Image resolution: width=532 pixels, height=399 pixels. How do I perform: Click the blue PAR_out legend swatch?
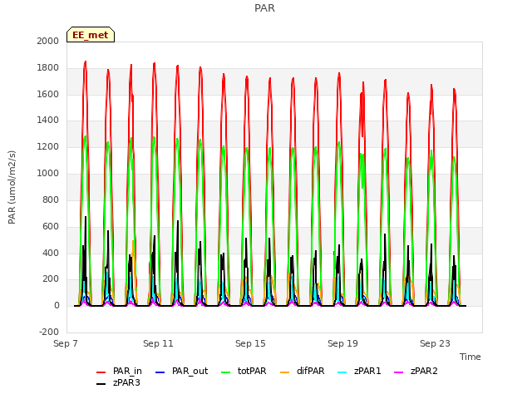coord(160,372)
